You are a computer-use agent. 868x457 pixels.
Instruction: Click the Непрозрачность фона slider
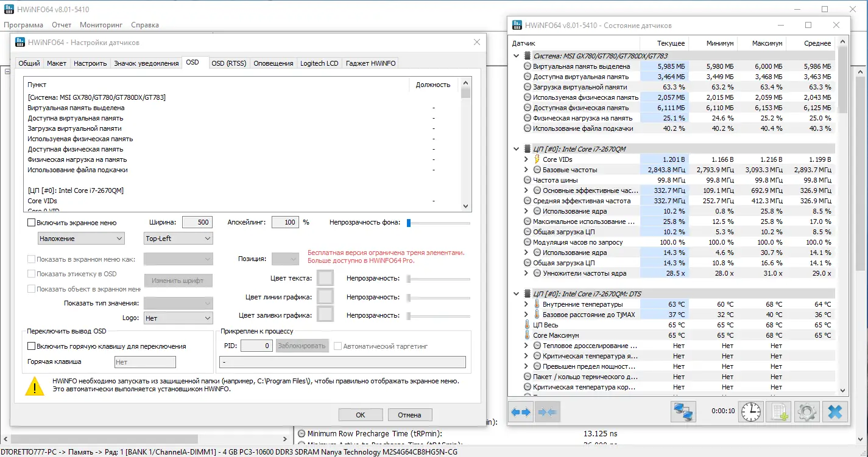click(439, 223)
